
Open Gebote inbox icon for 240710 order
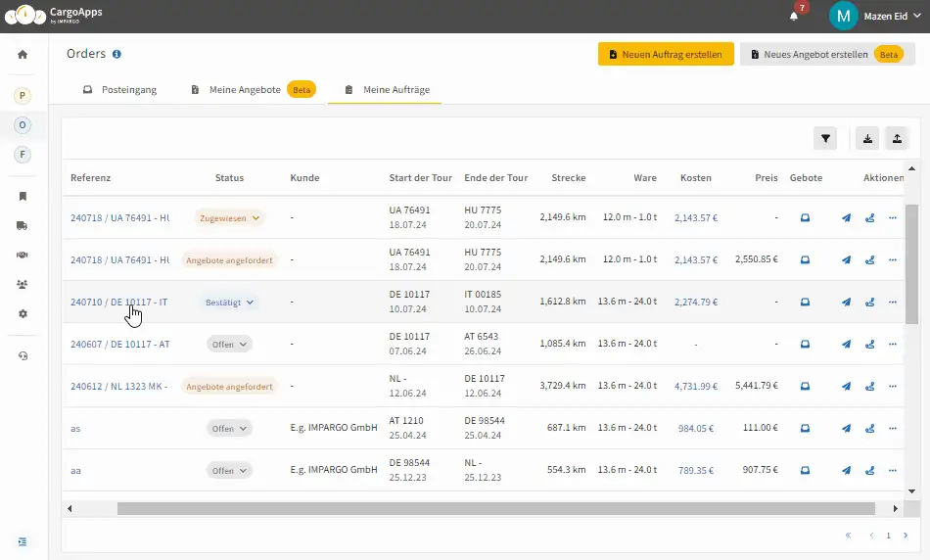tap(806, 302)
